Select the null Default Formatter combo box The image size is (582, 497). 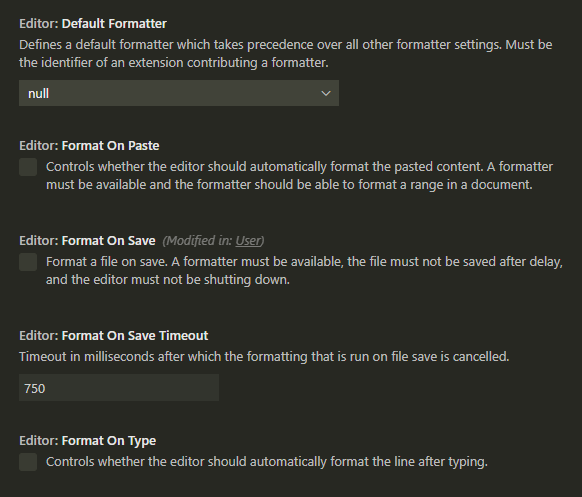179,93
